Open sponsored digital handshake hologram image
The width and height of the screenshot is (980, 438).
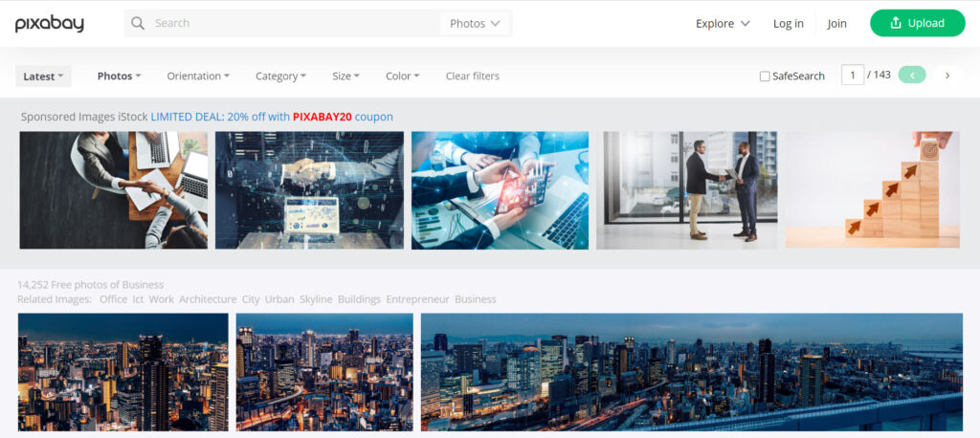[309, 190]
